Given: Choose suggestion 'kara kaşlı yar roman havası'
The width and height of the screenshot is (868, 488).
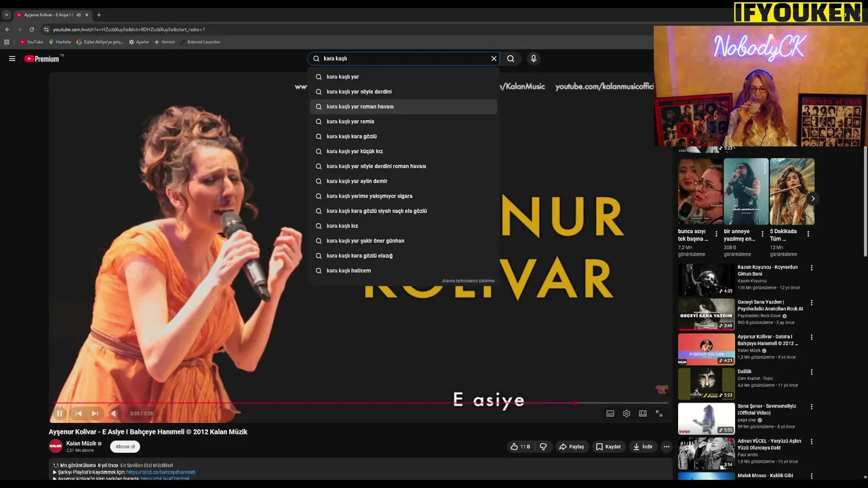Looking at the screenshot, I should [403, 106].
